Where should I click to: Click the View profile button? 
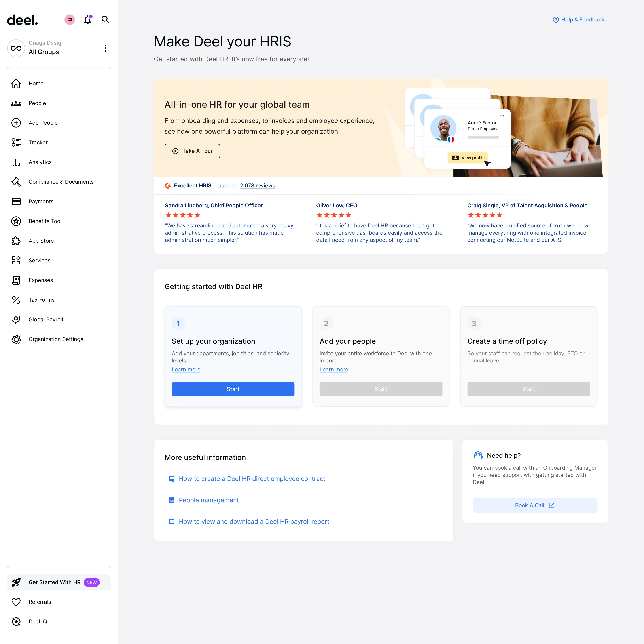point(468,158)
